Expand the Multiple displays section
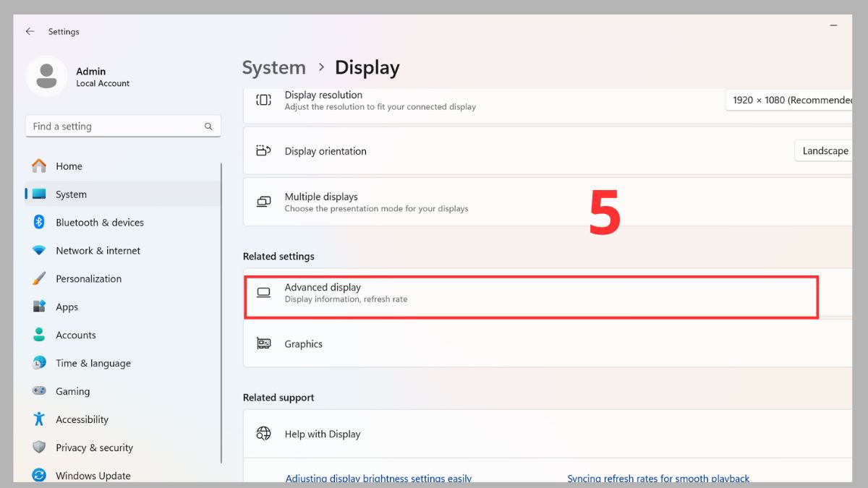This screenshot has height=488, width=868. pyautogui.click(x=548, y=202)
